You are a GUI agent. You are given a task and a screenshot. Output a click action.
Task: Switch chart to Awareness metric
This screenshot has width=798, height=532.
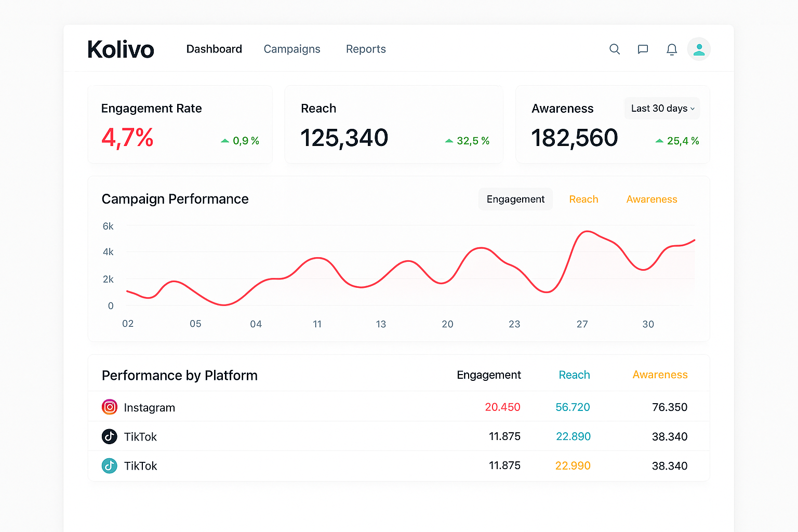point(651,199)
